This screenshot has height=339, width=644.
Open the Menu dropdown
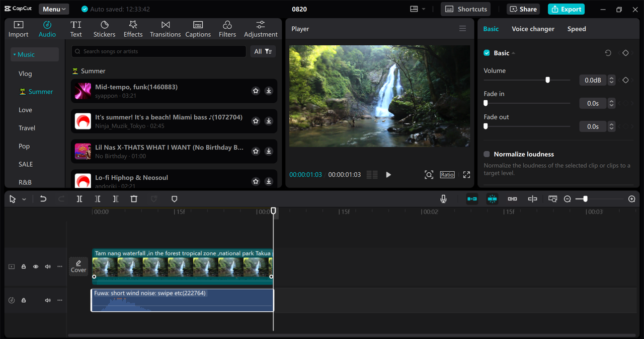(x=54, y=9)
